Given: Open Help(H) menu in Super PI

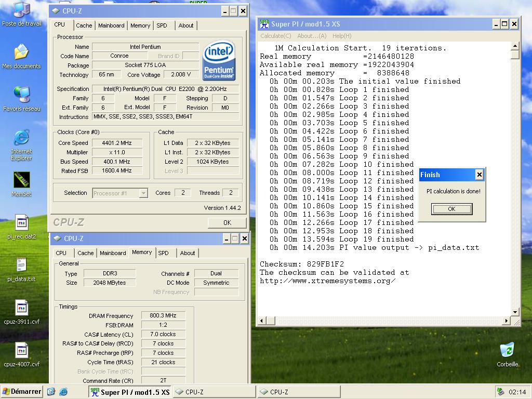Looking at the screenshot, I should point(342,36).
